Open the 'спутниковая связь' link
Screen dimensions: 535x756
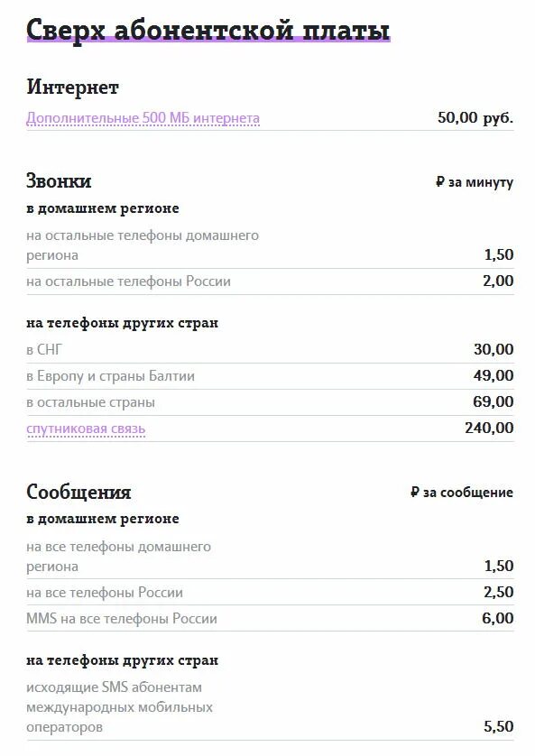pos(86,429)
